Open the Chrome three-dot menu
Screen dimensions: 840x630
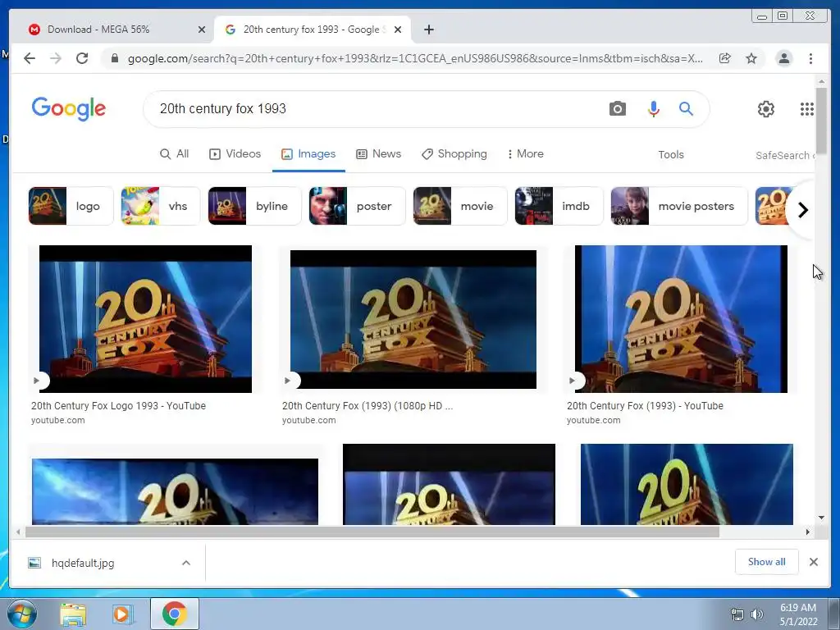pyautogui.click(x=810, y=58)
